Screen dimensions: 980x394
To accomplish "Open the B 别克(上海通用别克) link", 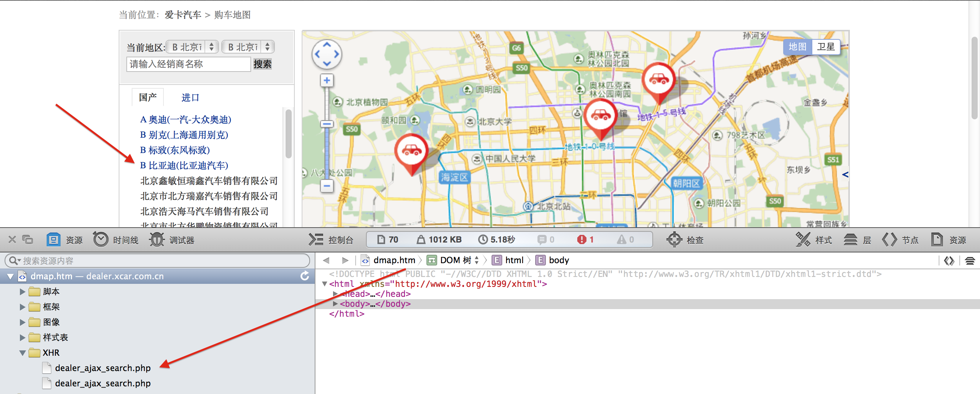I will coord(184,135).
